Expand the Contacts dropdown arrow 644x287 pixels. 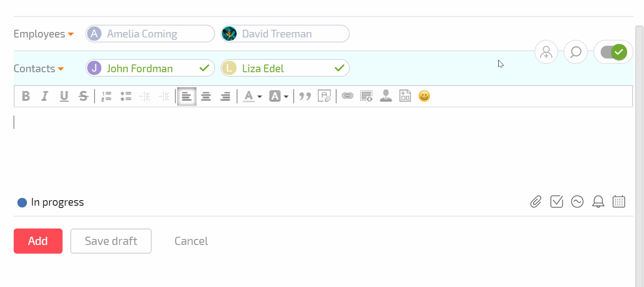(x=61, y=69)
